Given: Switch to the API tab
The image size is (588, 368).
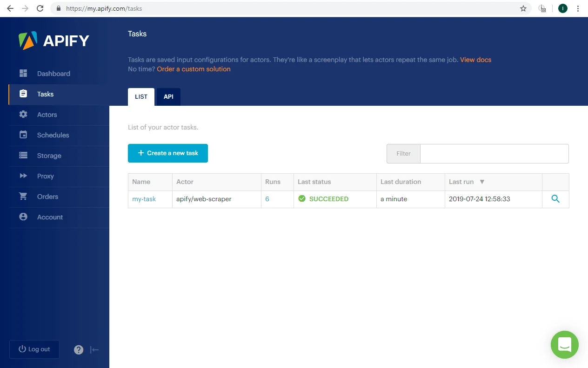Looking at the screenshot, I should click(168, 97).
